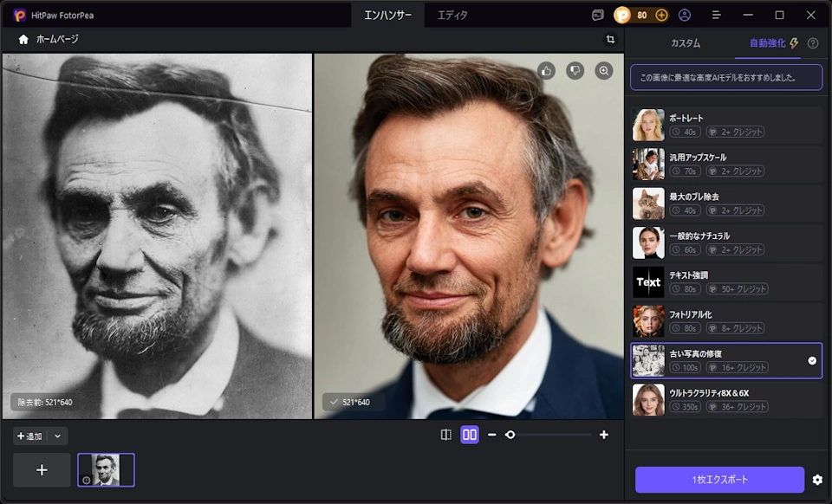Click the help question mark icon
This screenshot has width=832, height=504.
point(813,43)
